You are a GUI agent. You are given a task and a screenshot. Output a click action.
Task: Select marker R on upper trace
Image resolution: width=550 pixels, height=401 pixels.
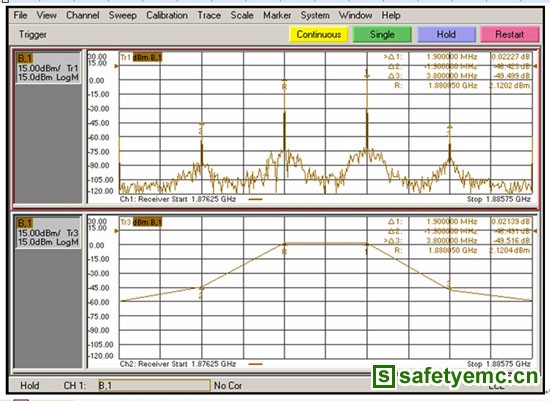(x=284, y=84)
